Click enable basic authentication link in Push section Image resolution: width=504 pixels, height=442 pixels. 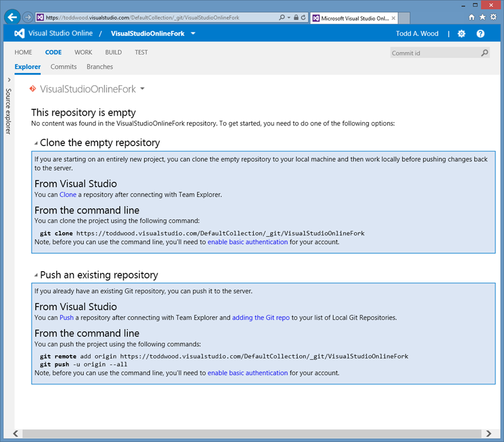[247, 373]
